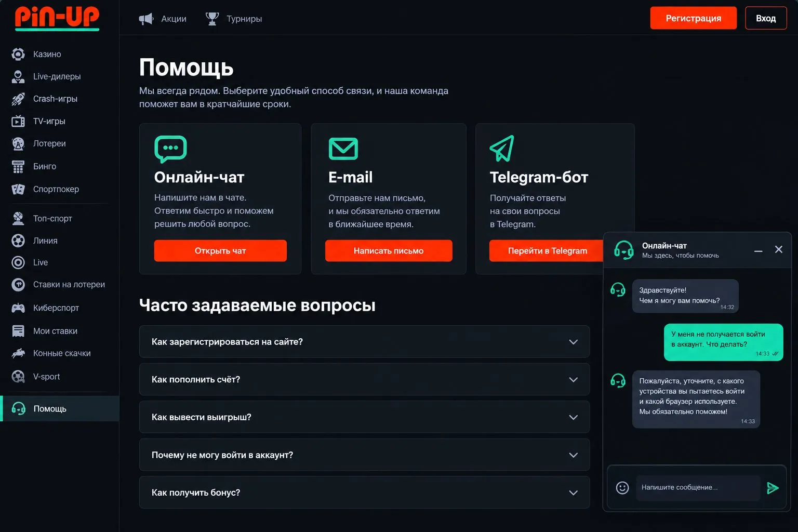Expand "Почему не могу войти в аккаунт?"
This screenshot has height=532, width=798.
364,455
